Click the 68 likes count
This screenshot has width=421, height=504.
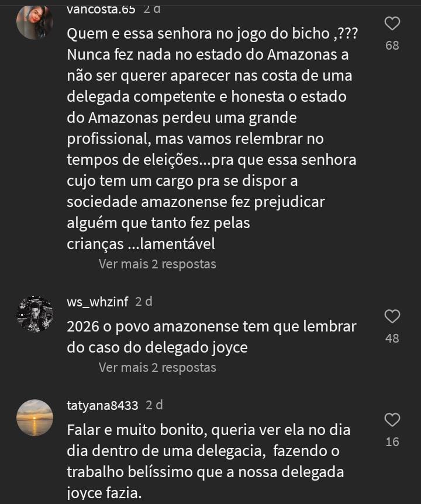point(392,46)
